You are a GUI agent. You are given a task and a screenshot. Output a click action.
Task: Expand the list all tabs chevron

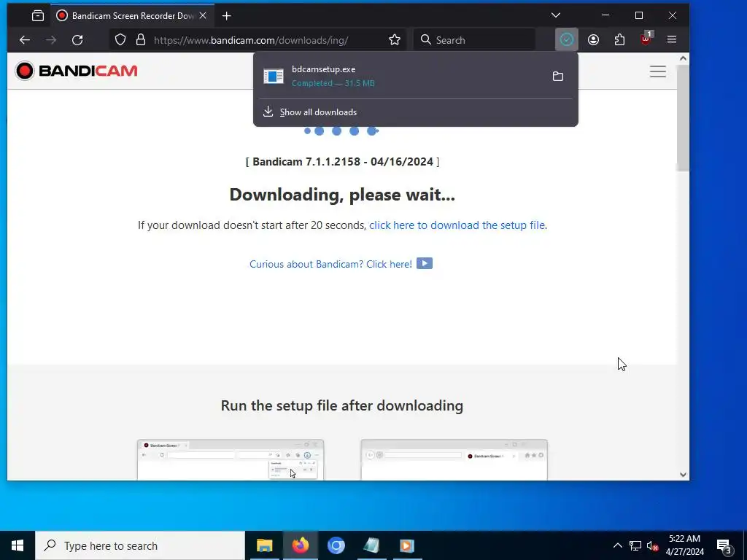pyautogui.click(x=555, y=16)
